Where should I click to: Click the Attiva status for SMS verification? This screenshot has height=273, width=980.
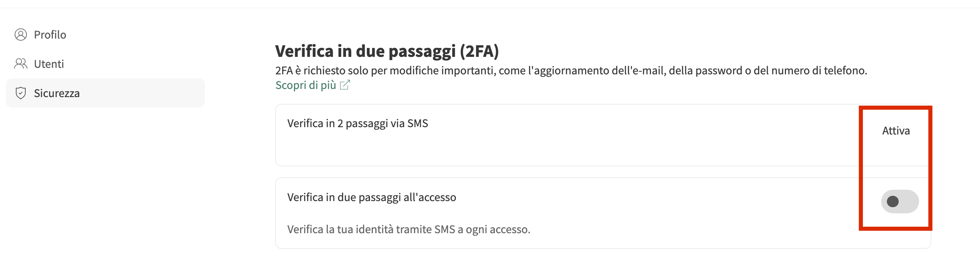coord(896,131)
